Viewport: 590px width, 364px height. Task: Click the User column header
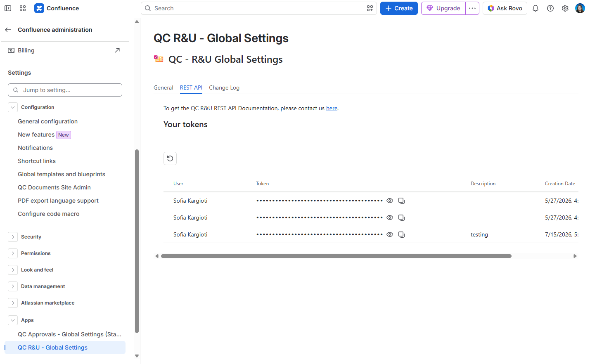coord(178,184)
